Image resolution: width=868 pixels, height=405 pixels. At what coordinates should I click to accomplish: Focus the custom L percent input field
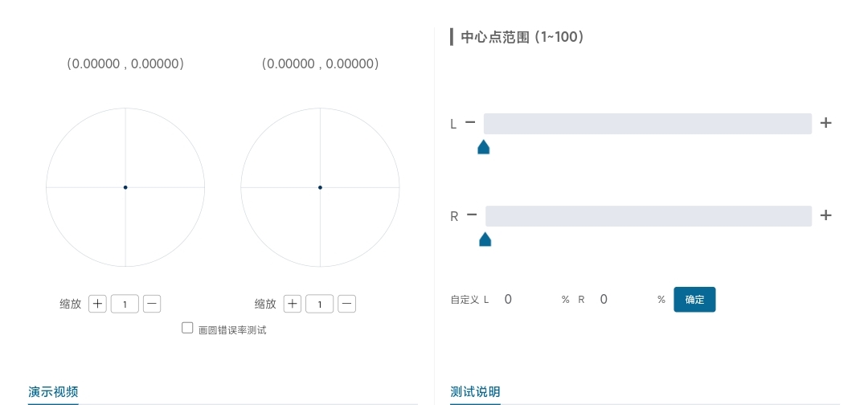tap(526, 300)
